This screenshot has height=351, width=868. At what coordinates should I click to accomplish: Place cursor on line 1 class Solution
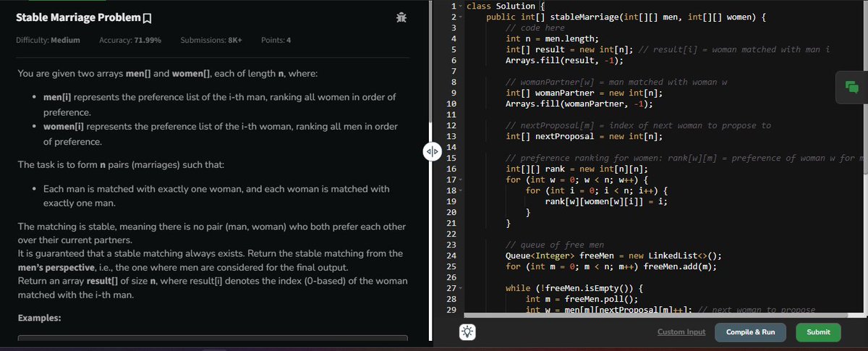(505, 6)
